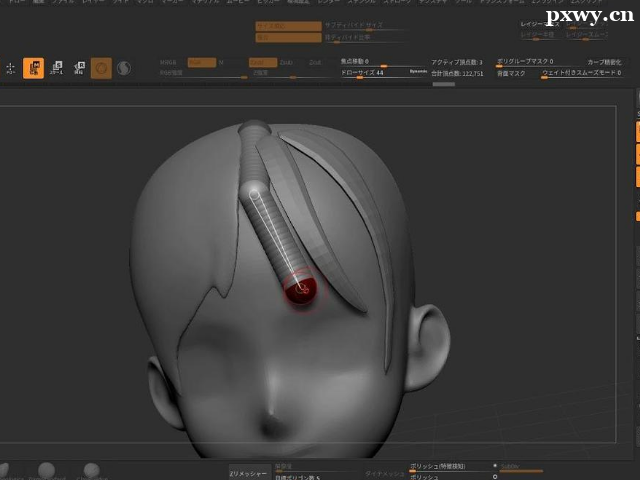The width and height of the screenshot is (640, 480).
Task: Pick the first brush thumbnail at bottom left
Action: pyautogui.click(x=6, y=471)
